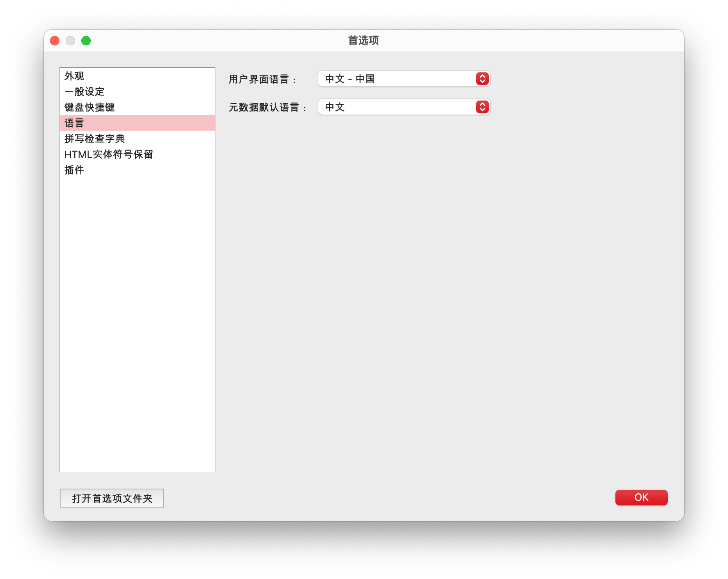Open the 插件 preferences page

[x=137, y=170]
